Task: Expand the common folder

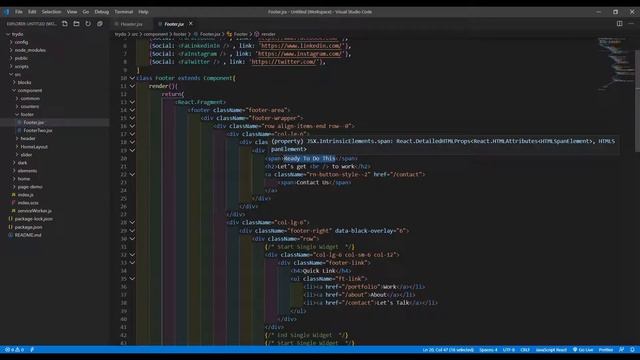Action: click(x=30, y=98)
